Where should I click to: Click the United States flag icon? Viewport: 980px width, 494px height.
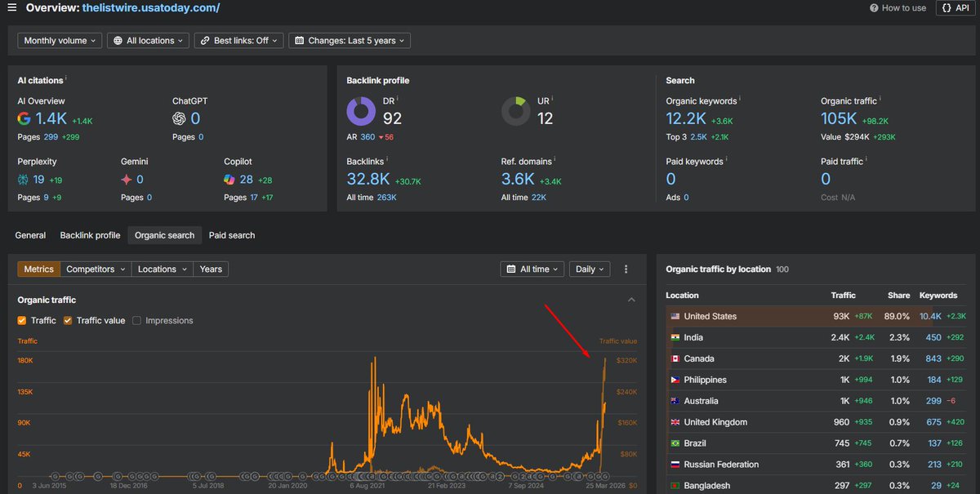675,316
